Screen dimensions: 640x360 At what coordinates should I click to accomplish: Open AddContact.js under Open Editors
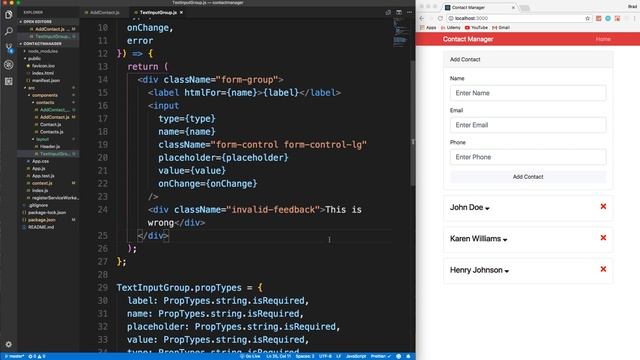(x=49, y=29)
